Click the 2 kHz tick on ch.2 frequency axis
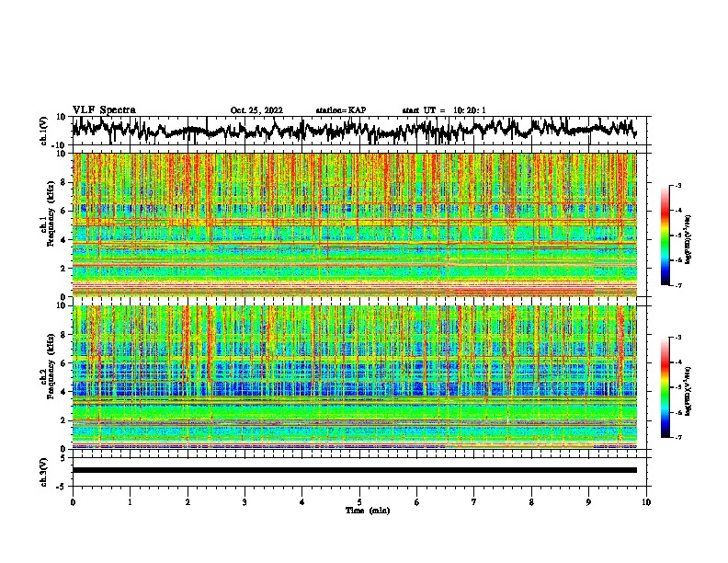This screenshot has height=563, width=728. pos(63,420)
